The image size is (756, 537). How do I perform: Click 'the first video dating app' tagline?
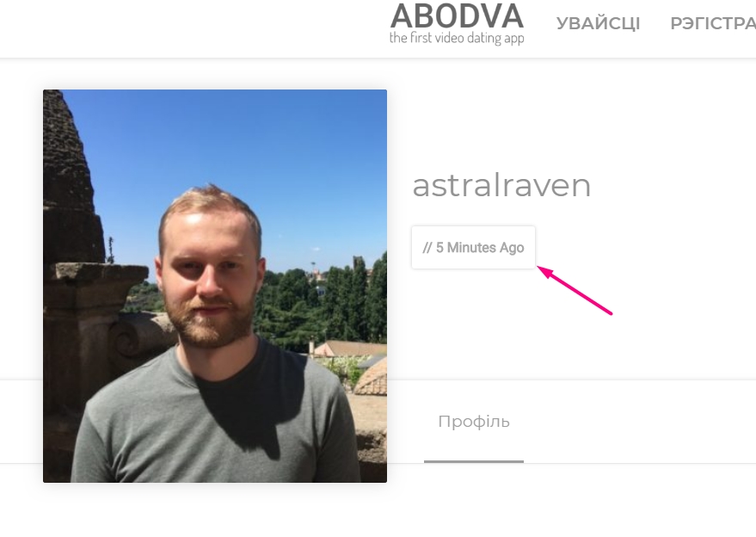point(457,38)
